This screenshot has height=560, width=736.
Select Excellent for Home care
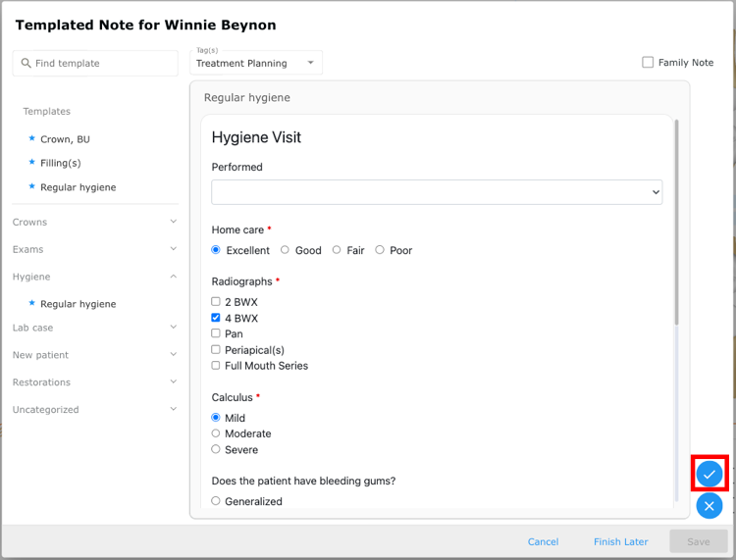(x=216, y=250)
